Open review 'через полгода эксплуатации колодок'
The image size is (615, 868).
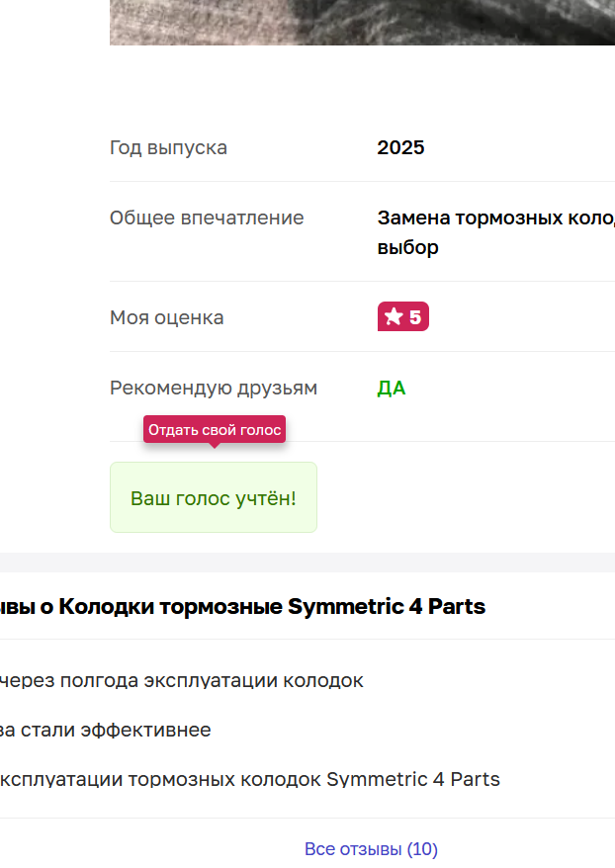click(182, 680)
